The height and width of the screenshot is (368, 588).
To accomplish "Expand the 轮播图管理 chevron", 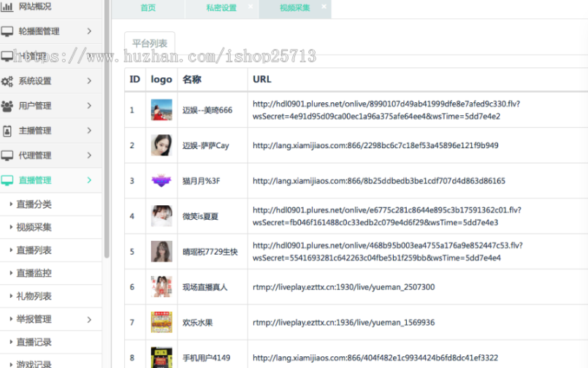I will pos(89,31).
